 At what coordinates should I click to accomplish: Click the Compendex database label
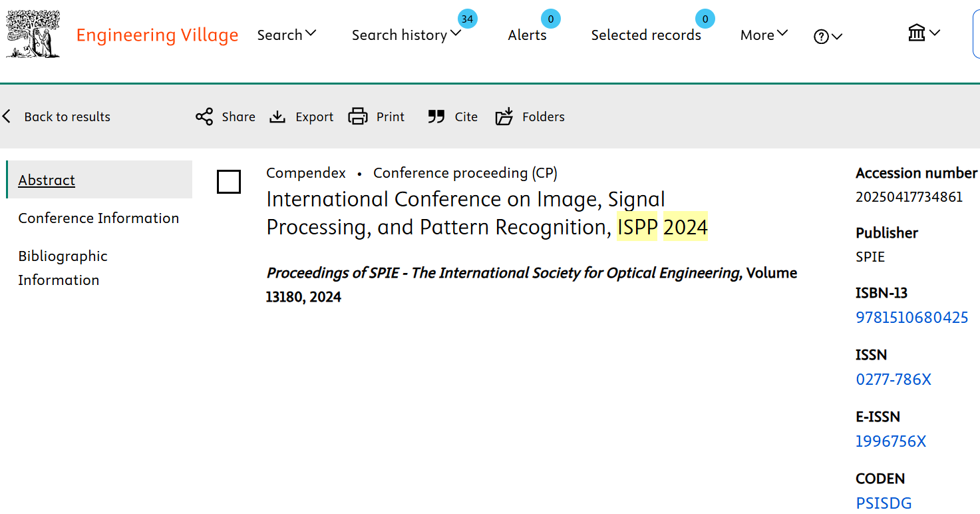pyautogui.click(x=306, y=173)
